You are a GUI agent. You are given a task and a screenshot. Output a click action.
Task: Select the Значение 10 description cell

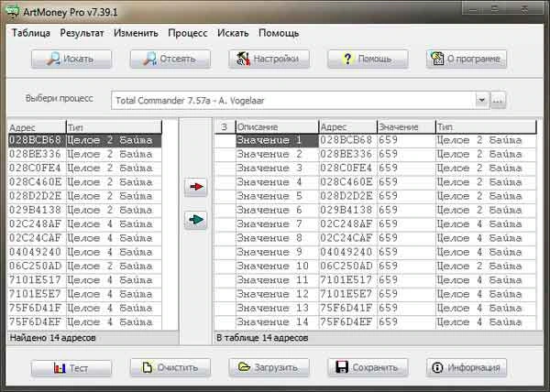[x=277, y=267]
